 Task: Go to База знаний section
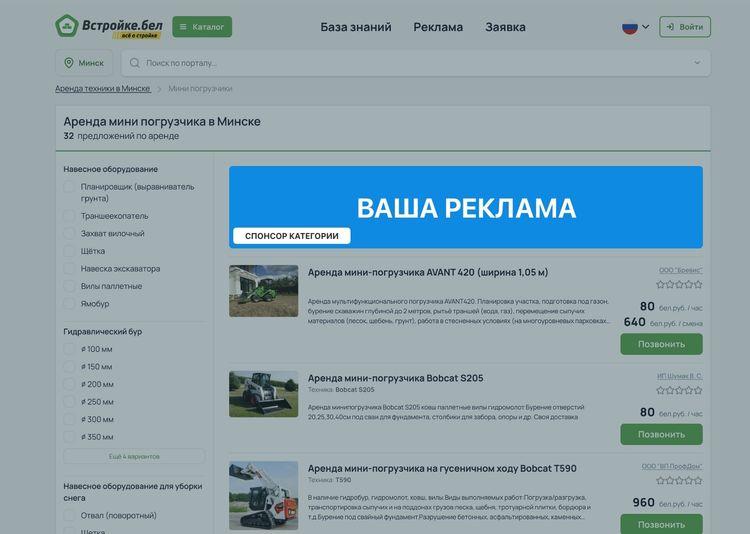tap(356, 27)
